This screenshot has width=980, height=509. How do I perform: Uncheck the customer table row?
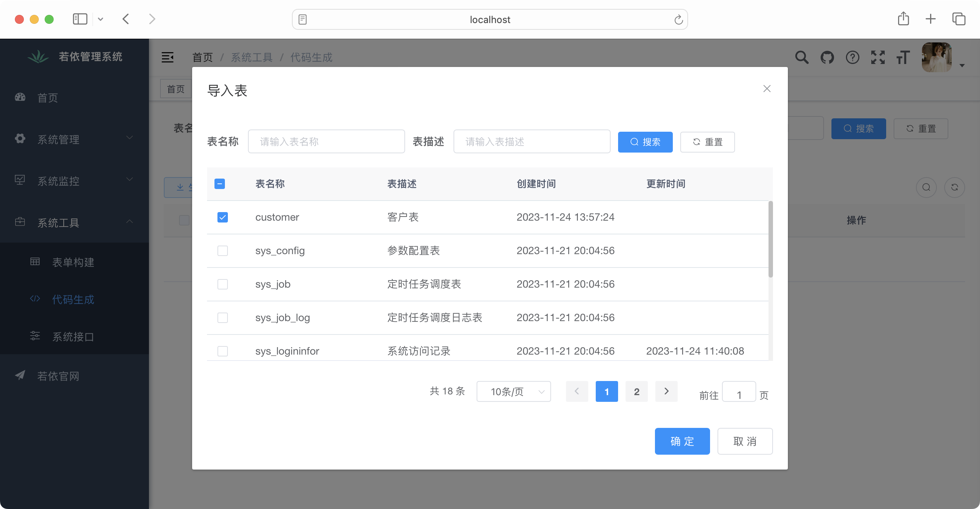pos(223,217)
